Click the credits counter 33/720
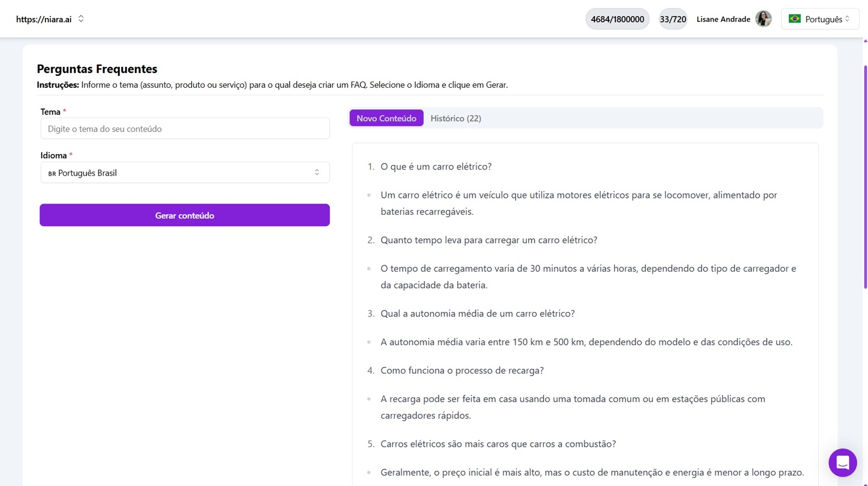868x486 pixels. (x=673, y=19)
